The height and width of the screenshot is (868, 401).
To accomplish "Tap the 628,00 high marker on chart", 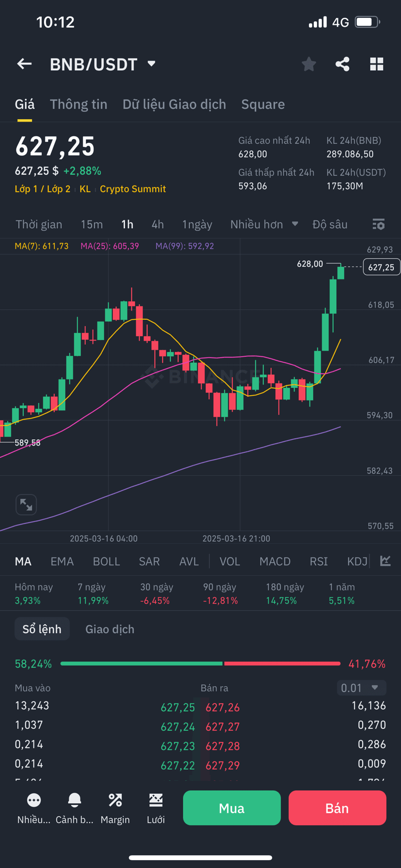I will 310,264.
